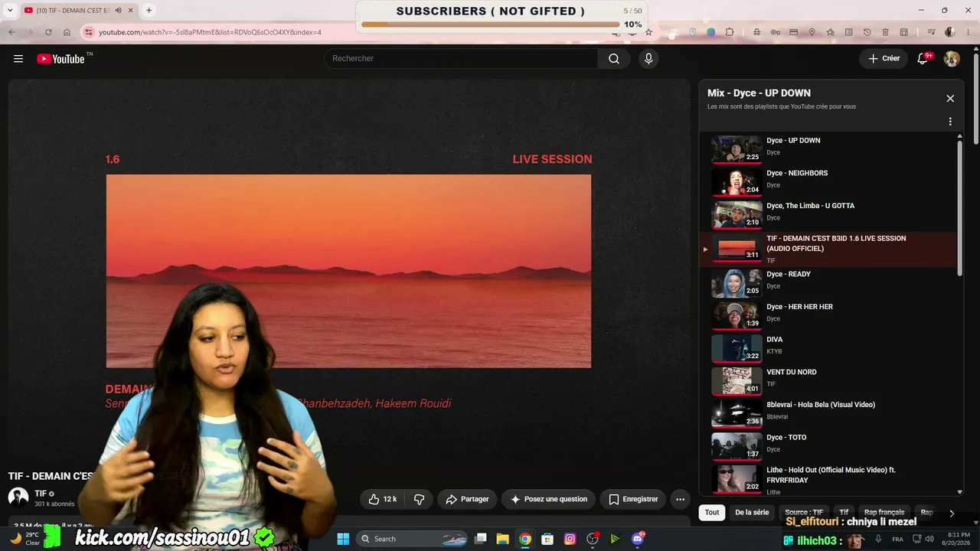Share the video with Partager

tap(467, 499)
